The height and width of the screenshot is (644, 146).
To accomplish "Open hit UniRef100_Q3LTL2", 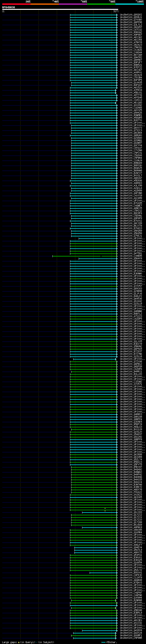I will [x=131, y=25].
